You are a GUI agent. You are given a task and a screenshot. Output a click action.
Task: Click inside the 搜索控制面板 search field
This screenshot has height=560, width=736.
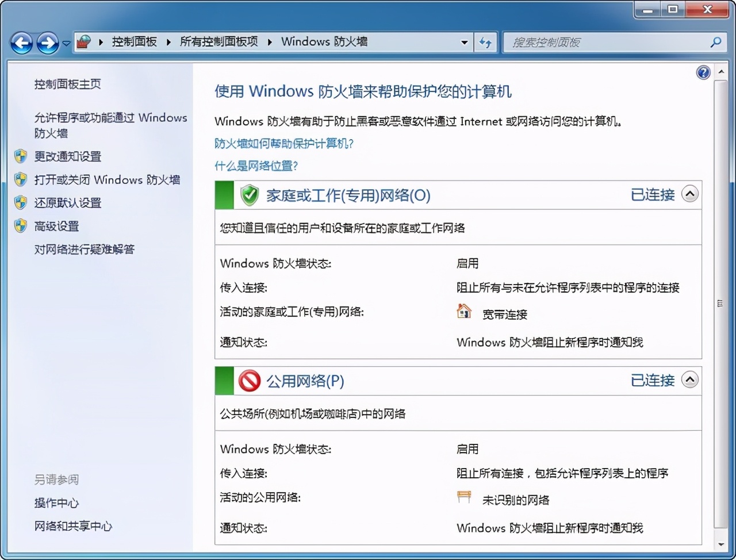point(604,42)
